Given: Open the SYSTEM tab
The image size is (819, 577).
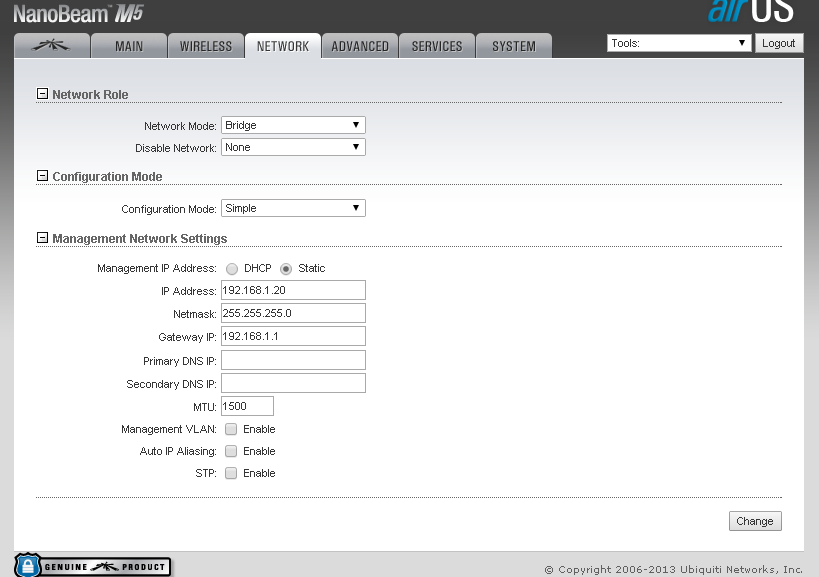Looking at the screenshot, I should [x=514, y=46].
